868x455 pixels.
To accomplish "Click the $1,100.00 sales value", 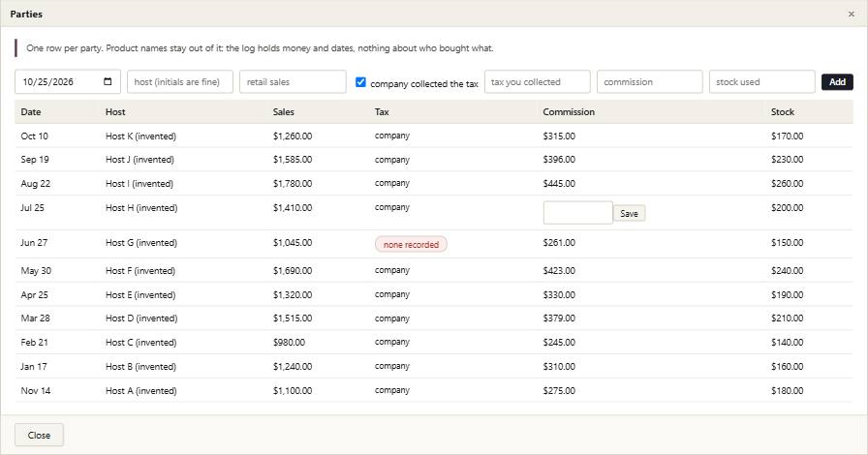I will tap(293, 391).
